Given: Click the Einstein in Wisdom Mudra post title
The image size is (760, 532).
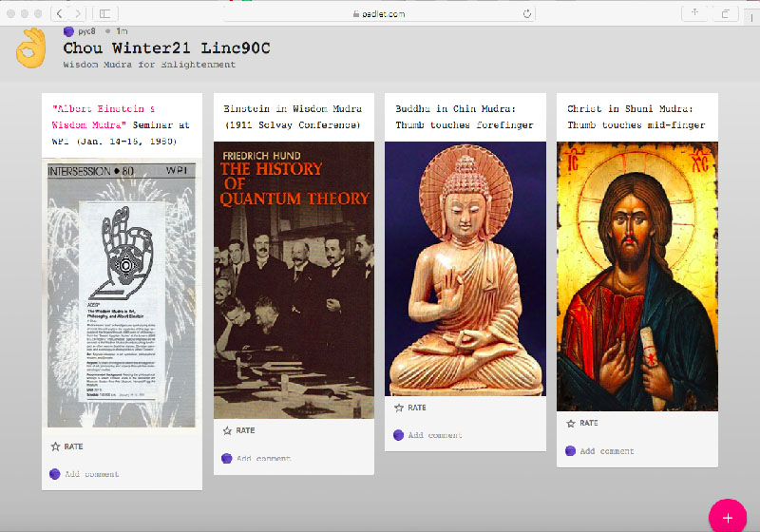Looking at the screenshot, I should click(293, 117).
